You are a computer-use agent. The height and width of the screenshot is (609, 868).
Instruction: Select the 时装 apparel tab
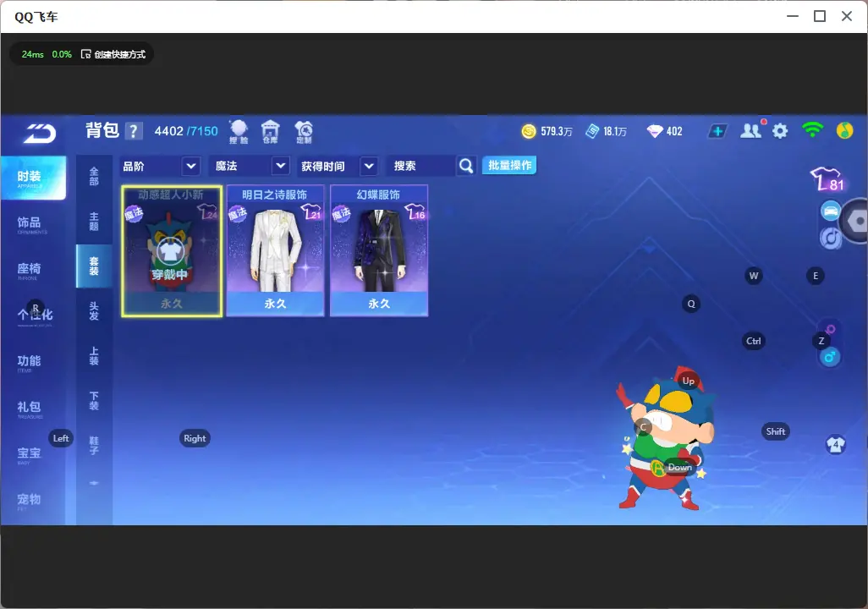tap(33, 178)
